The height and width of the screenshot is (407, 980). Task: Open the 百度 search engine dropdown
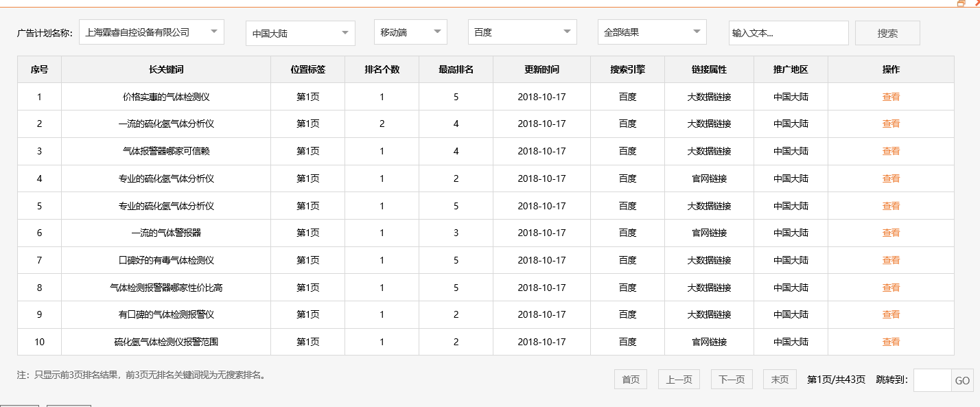tap(522, 32)
